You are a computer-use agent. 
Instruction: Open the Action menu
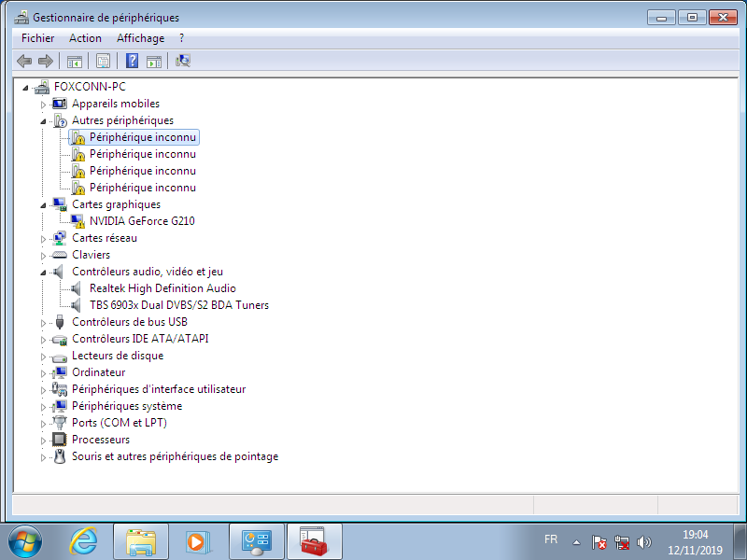click(x=85, y=38)
